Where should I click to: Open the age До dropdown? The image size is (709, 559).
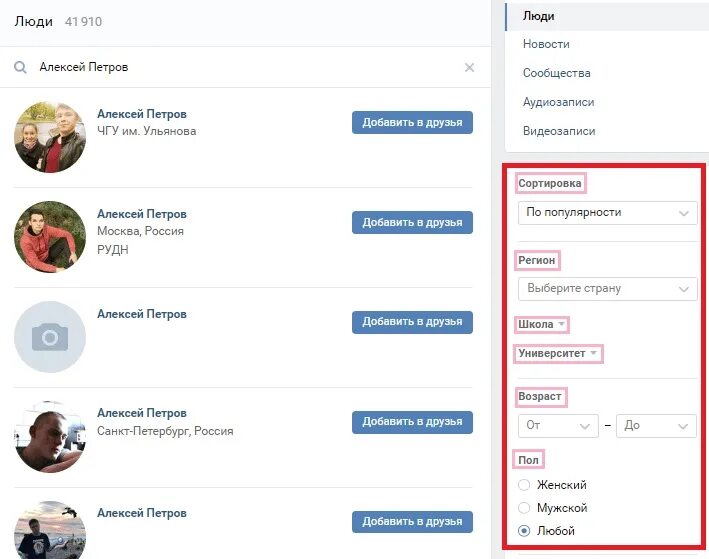657,426
